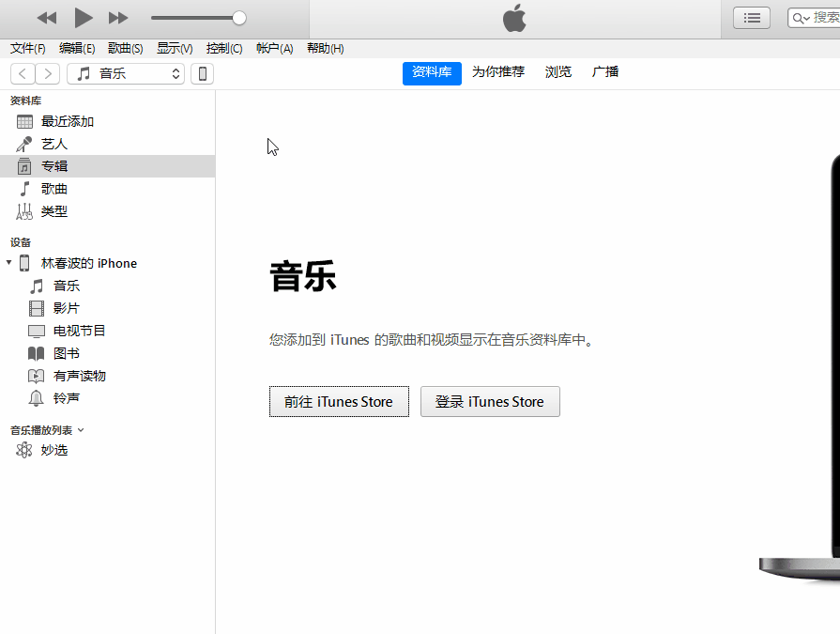Open the 帮助(H) menu
Screen dimensions: 840x634
pyautogui.click(x=325, y=49)
